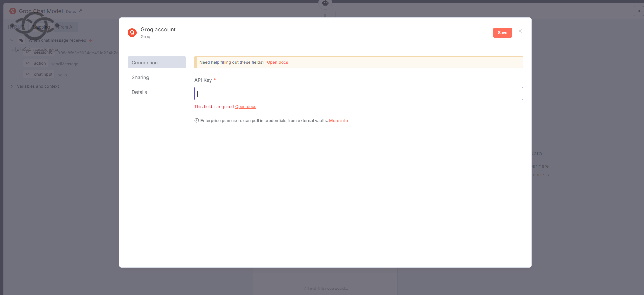
Task: Click the robot icon at top center
Action: pyautogui.click(x=325, y=3)
